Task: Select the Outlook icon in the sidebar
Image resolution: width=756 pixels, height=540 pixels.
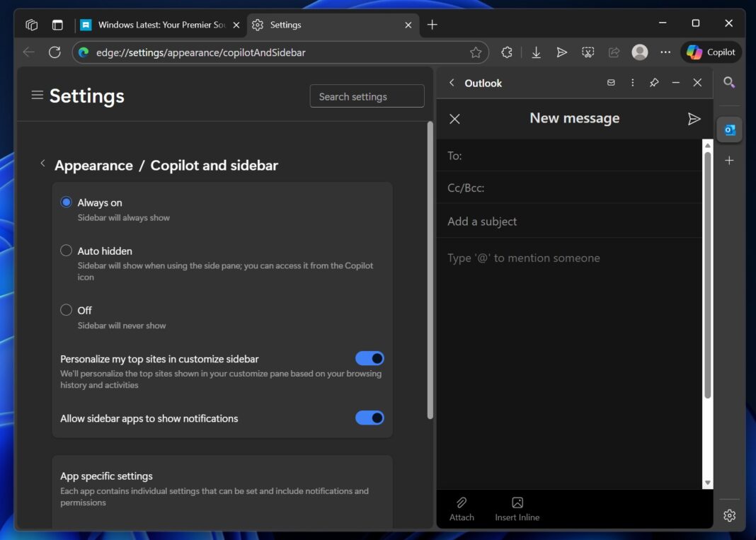Action: click(729, 130)
